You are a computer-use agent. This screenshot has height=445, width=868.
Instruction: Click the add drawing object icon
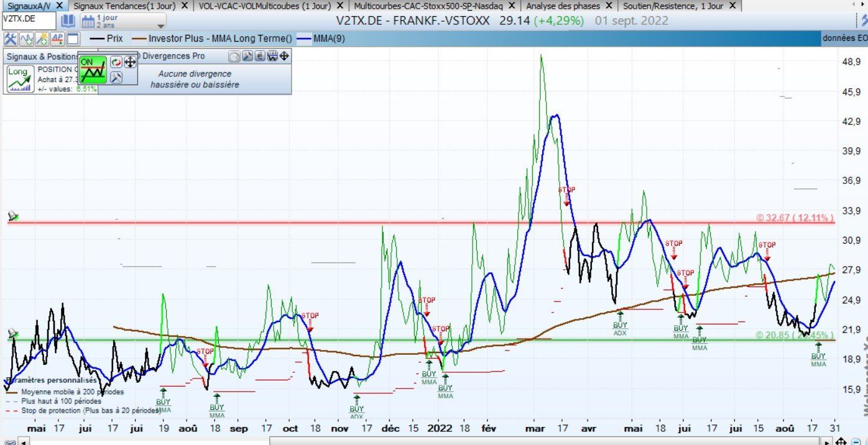click(x=42, y=39)
